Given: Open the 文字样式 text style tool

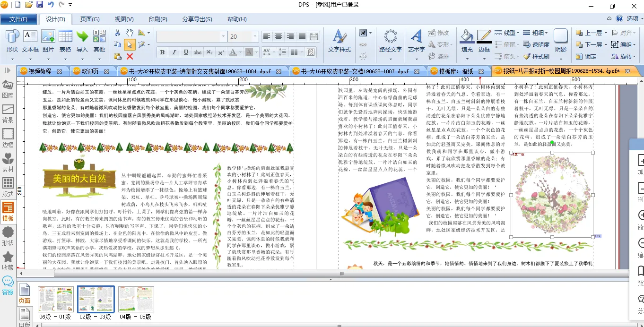Looking at the screenshot, I should point(339,41).
